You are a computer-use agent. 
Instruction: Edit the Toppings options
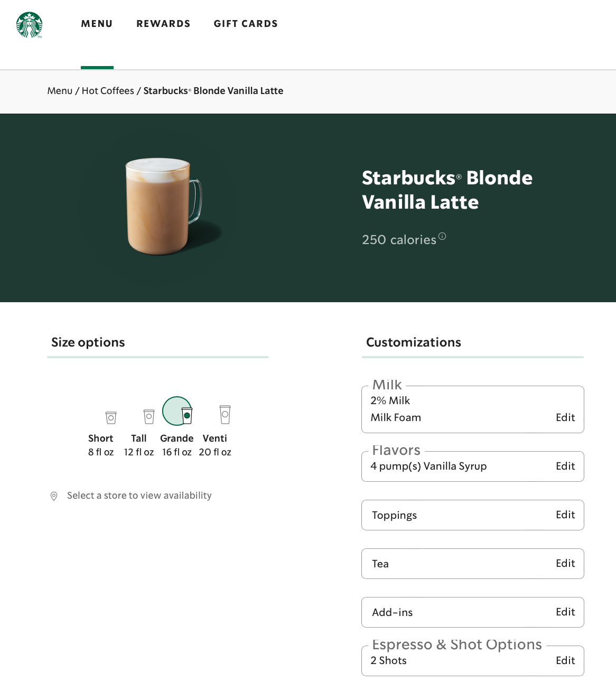[565, 515]
